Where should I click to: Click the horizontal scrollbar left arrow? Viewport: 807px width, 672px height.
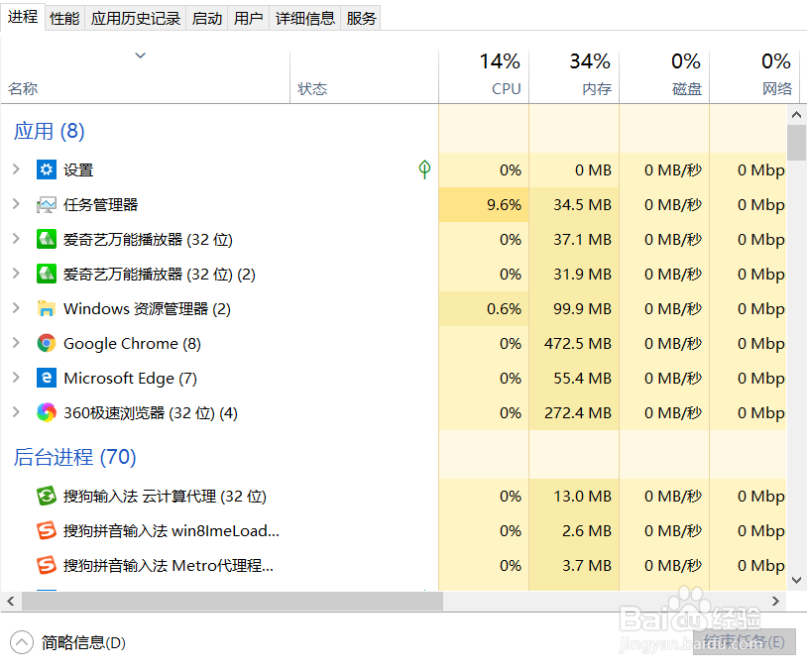[11, 601]
